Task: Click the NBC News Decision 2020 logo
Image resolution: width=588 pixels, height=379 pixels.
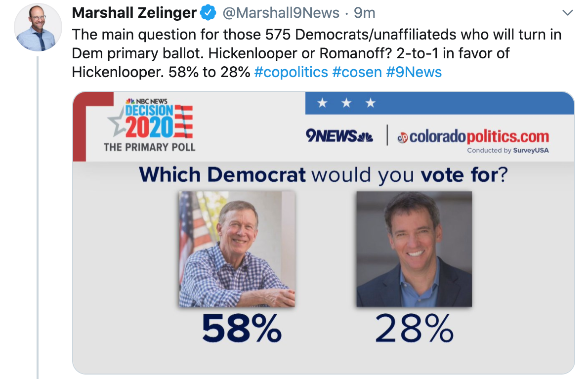Action: point(151,119)
